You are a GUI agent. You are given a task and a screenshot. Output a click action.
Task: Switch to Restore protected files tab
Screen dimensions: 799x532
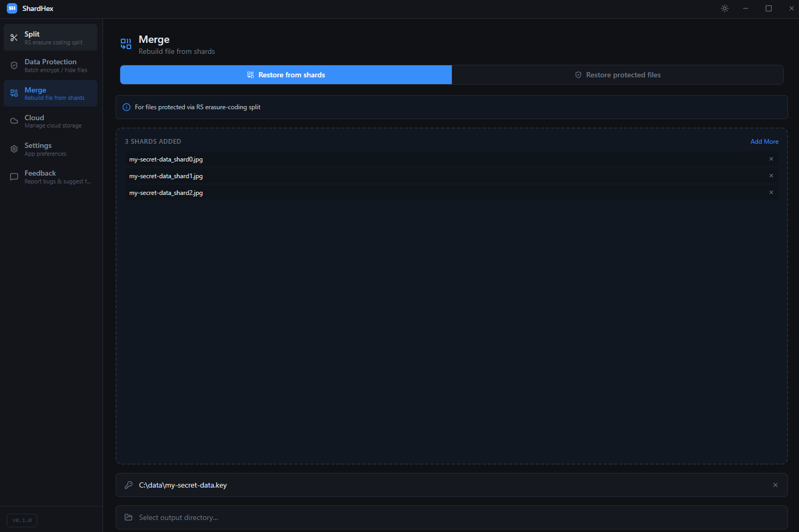tap(618, 75)
